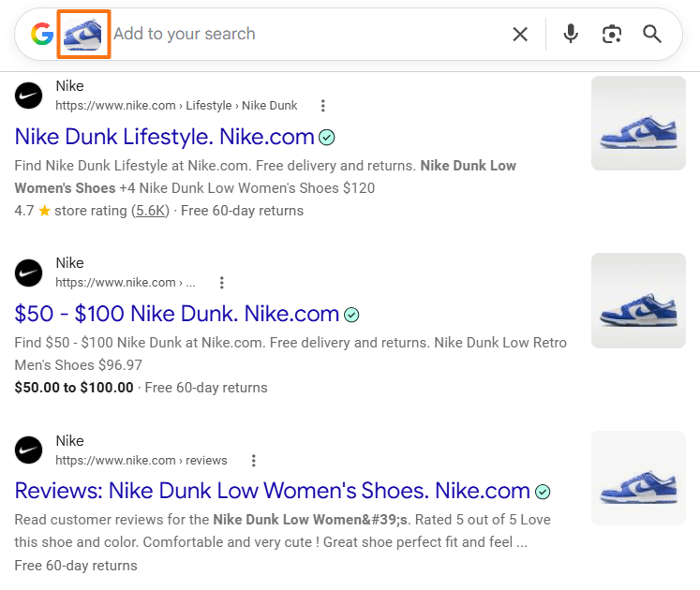Open Google Lens camera search icon
700x590 pixels.
612,34
